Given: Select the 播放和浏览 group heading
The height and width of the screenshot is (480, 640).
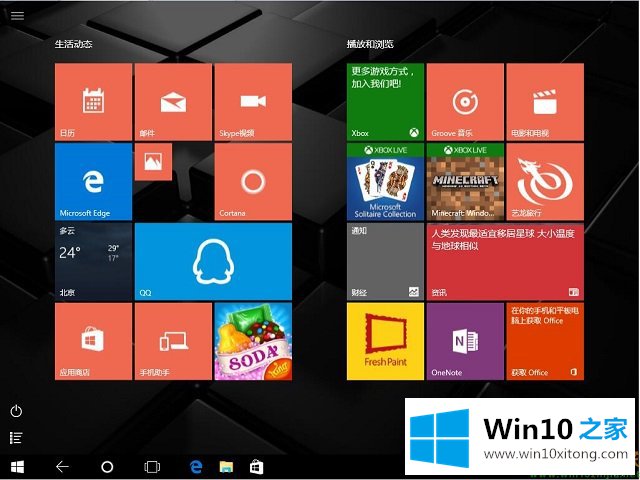Looking at the screenshot, I should click(370, 44).
